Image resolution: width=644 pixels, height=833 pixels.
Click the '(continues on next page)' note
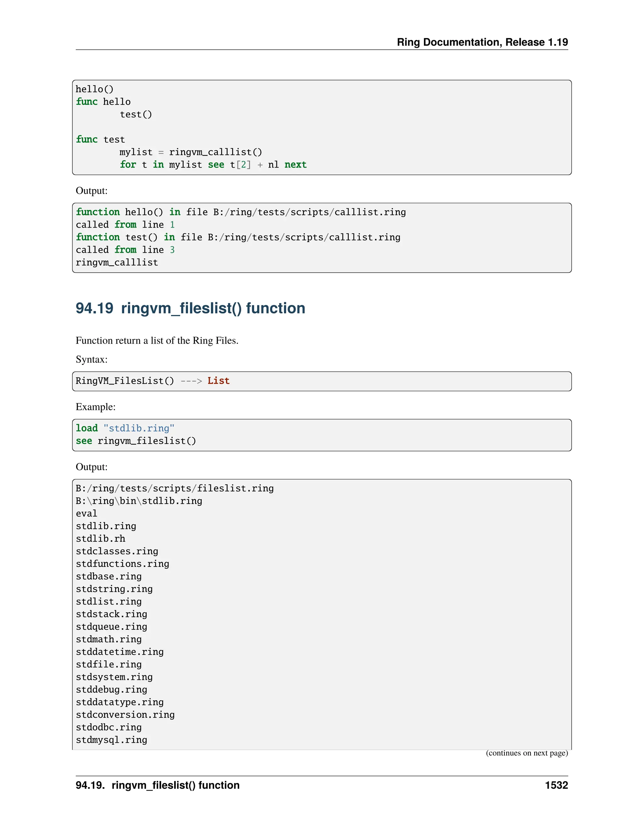click(527, 753)
